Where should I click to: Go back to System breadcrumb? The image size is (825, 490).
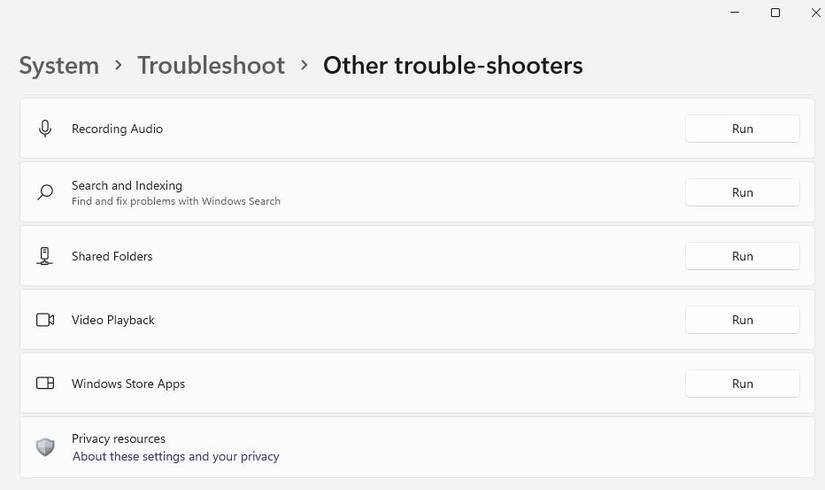[x=59, y=66]
